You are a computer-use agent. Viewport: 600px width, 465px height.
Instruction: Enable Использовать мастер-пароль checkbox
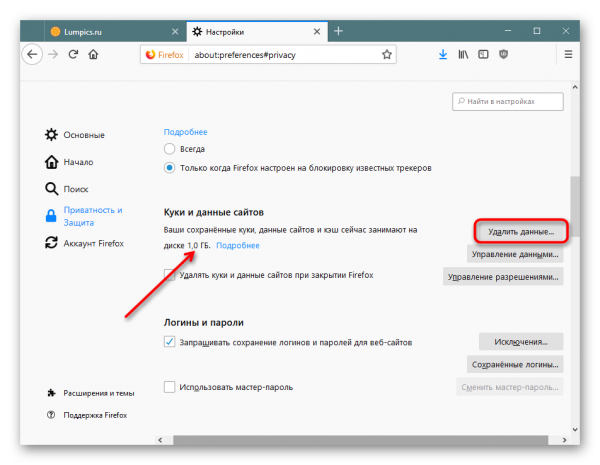(170, 387)
